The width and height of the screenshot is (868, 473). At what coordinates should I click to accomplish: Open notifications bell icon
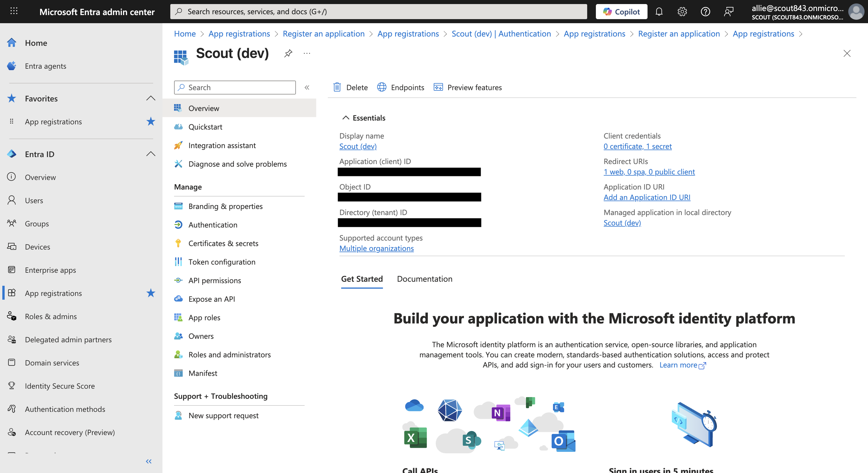pyautogui.click(x=659, y=12)
